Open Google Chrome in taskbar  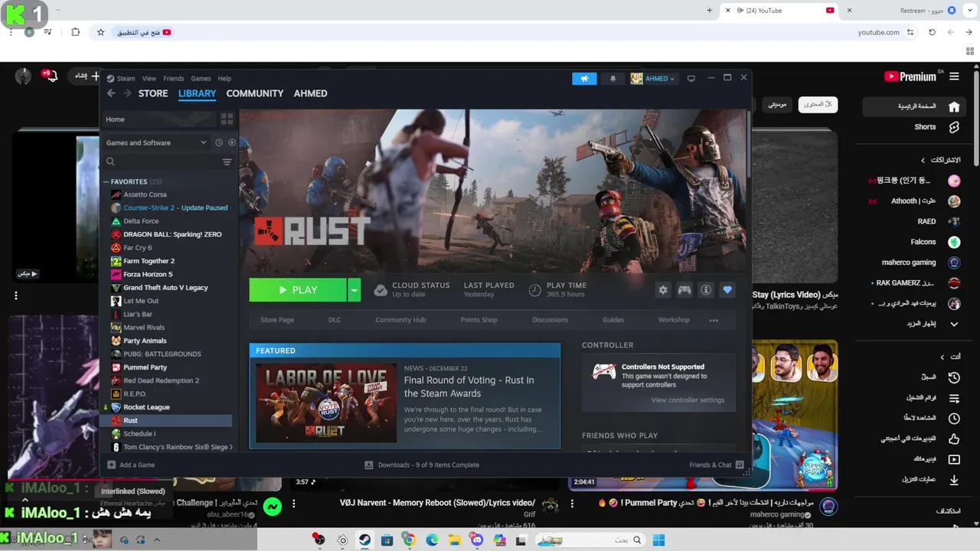409,540
